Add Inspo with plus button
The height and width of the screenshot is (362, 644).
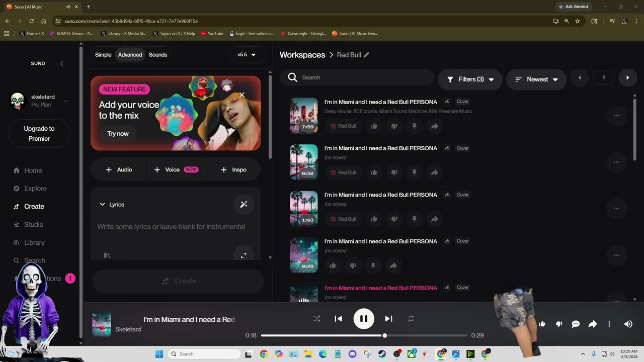coord(233,170)
